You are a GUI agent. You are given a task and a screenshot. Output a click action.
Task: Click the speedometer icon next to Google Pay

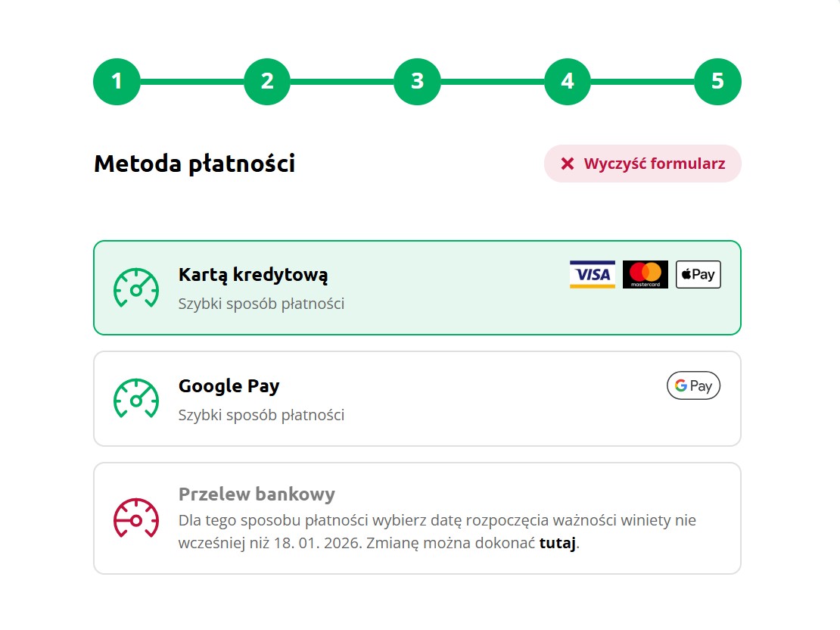pyautogui.click(x=136, y=399)
